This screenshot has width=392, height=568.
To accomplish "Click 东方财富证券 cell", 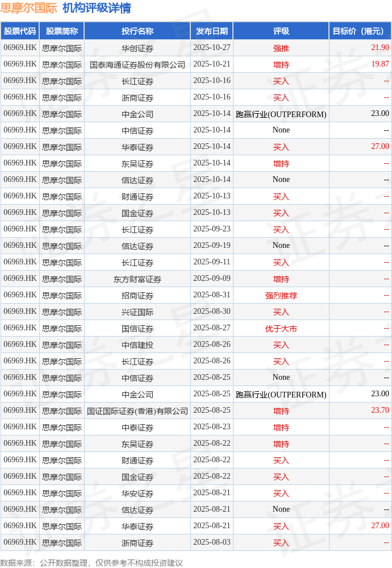I will pyautogui.click(x=137, y=279).
